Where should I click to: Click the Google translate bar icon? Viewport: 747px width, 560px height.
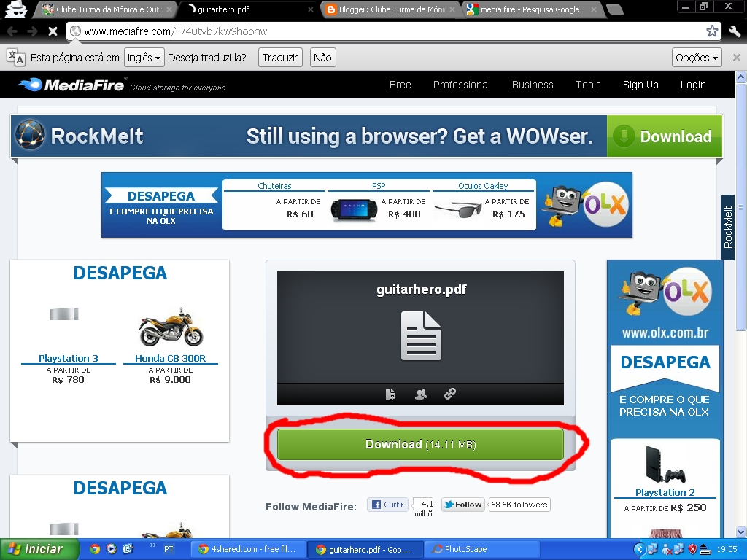[x=16, y=57]
